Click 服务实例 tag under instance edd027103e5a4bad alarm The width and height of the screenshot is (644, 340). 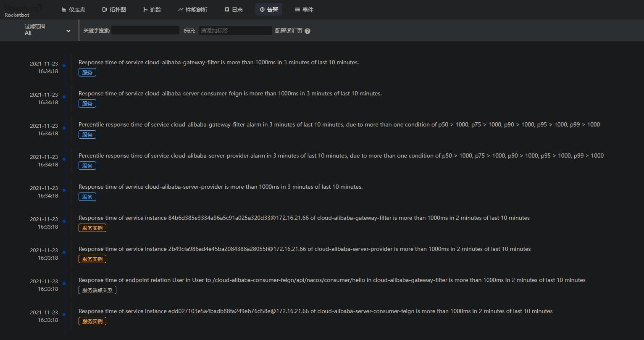[x=92, y=321]
